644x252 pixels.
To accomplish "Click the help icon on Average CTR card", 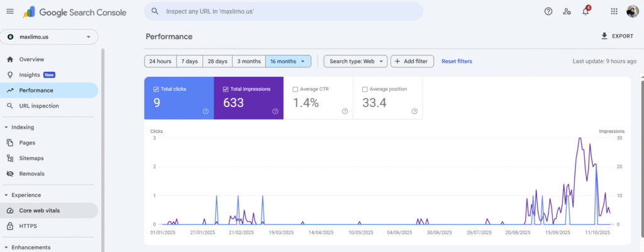I will click(x=345, y=111).
